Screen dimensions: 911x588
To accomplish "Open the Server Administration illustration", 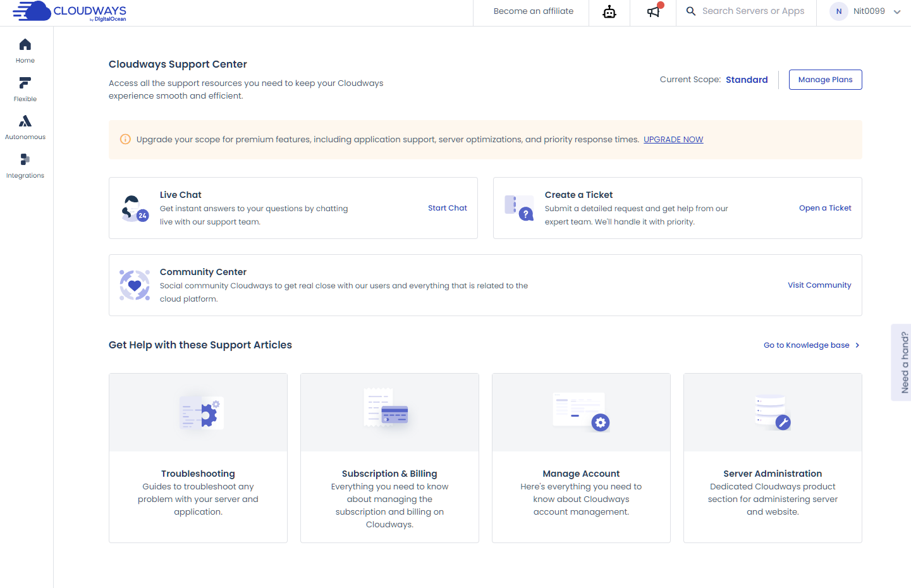I will (773, 412).
